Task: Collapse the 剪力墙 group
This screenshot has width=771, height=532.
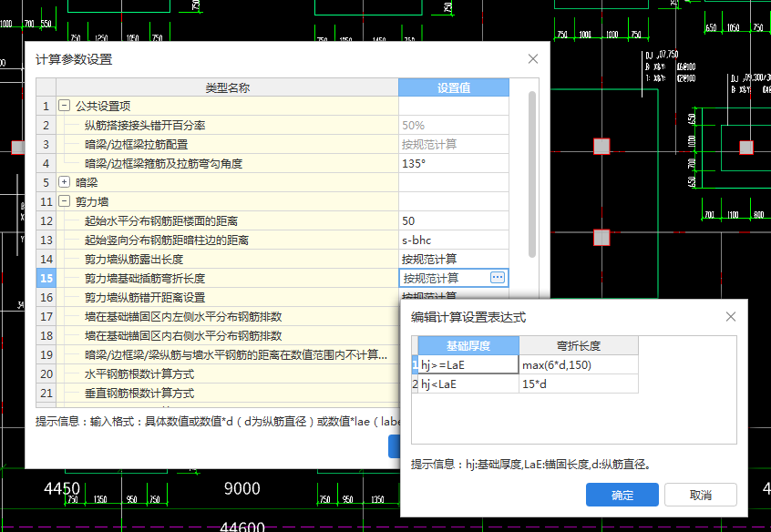Action: click(64, 201)
